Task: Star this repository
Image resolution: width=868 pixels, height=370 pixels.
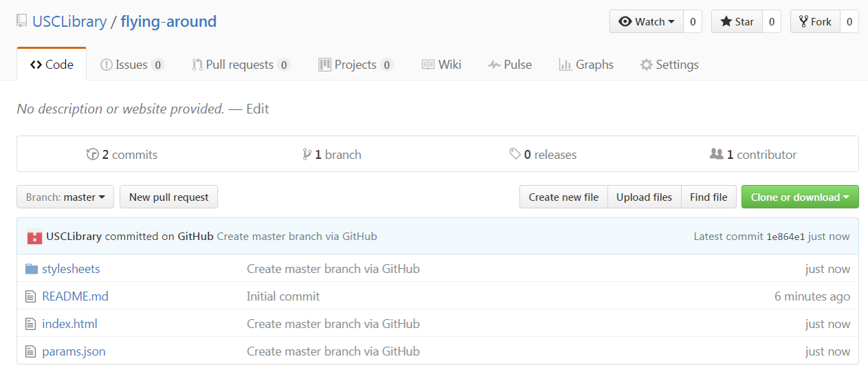Action: click(x=737, y=21)
